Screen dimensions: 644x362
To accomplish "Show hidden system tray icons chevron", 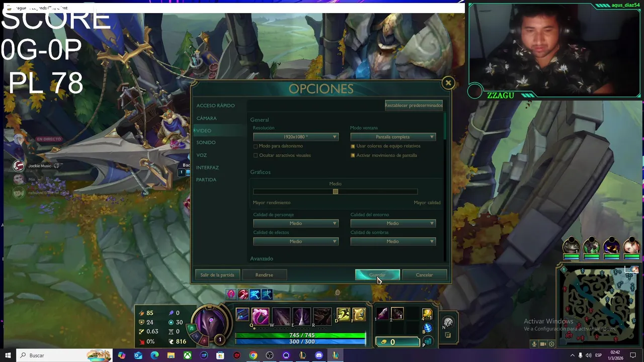I will click(x=572, y=355).
